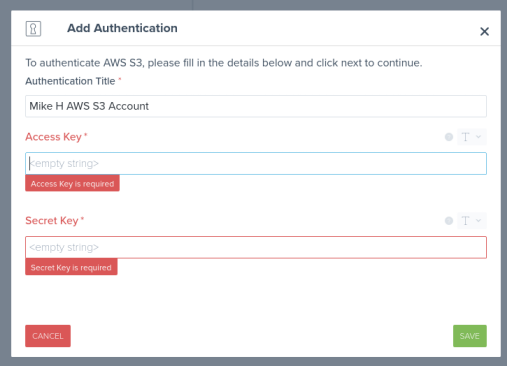Click the 'Secret Key is required' error message

point(71,267)
